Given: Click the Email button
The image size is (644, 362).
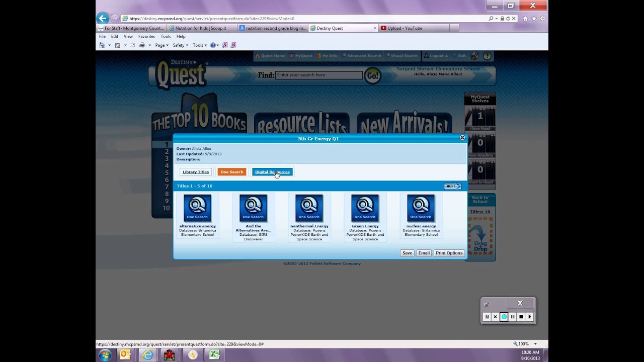Looking at the screenshot, I should pos(424,253).
